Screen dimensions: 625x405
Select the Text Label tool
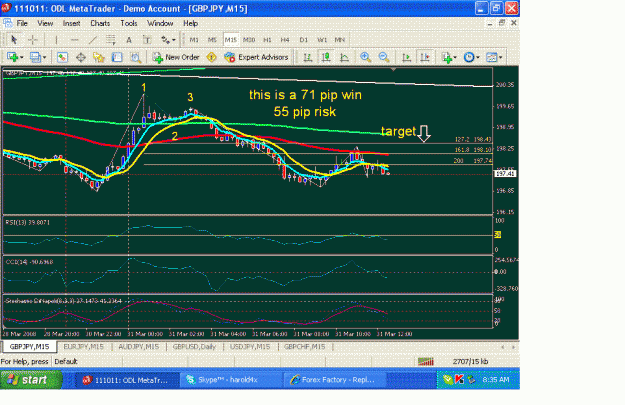pyautogui.click(x=147, y=40)
